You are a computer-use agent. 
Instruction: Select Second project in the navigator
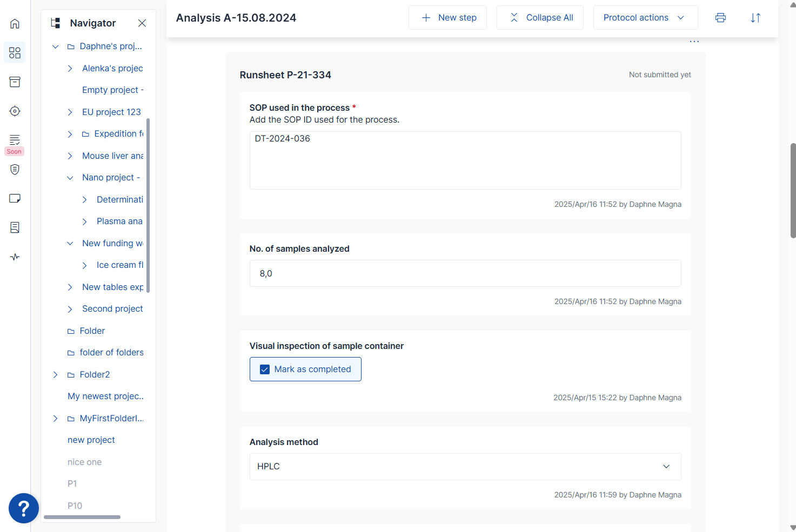pos(112,309)
